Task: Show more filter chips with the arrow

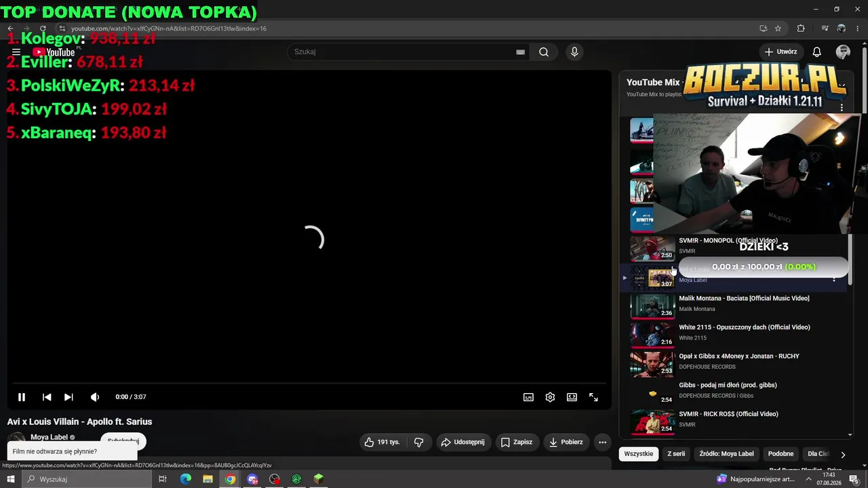Action: [x=843, y=455]
